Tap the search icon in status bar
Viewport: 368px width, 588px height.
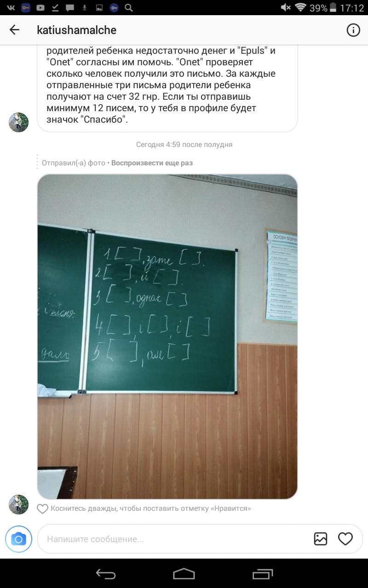coord(129,7)
